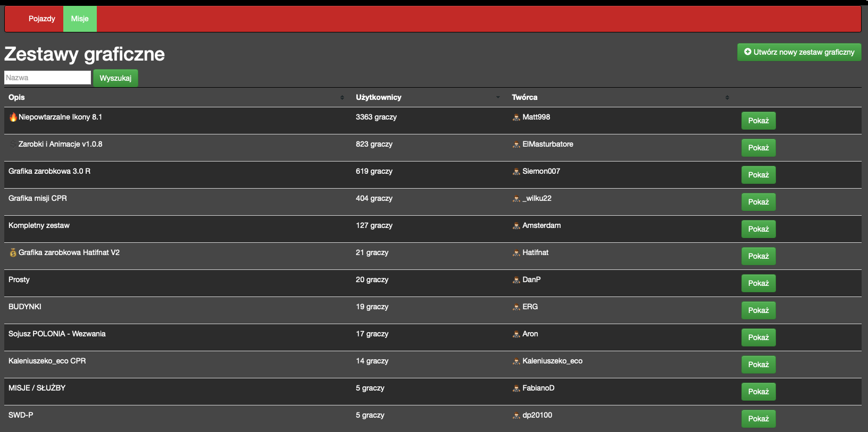This screenshot has width=868, height=432.
Task: Open the Pojazdy tab
Action: coord(42,19)
